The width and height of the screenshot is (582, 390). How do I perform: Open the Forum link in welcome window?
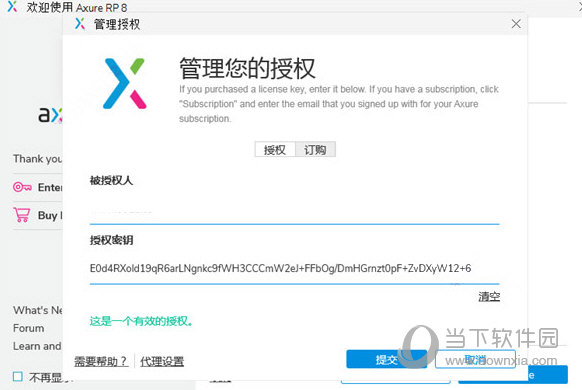[29, 328]
